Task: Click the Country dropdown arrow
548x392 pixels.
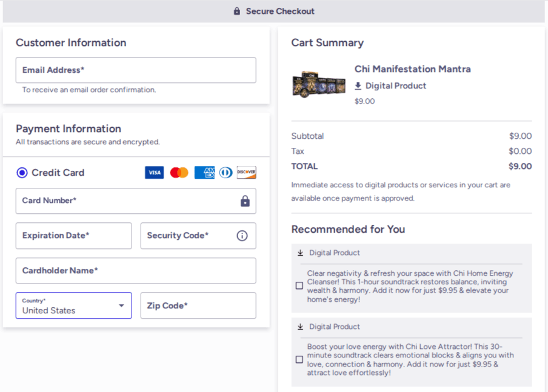Action: click(x=121, y=306)
